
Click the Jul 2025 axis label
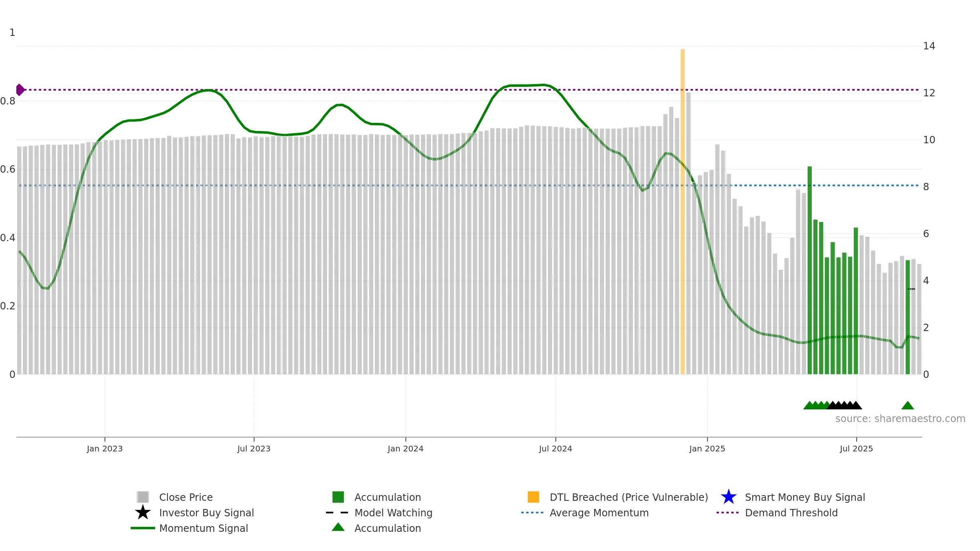[856, 449]
